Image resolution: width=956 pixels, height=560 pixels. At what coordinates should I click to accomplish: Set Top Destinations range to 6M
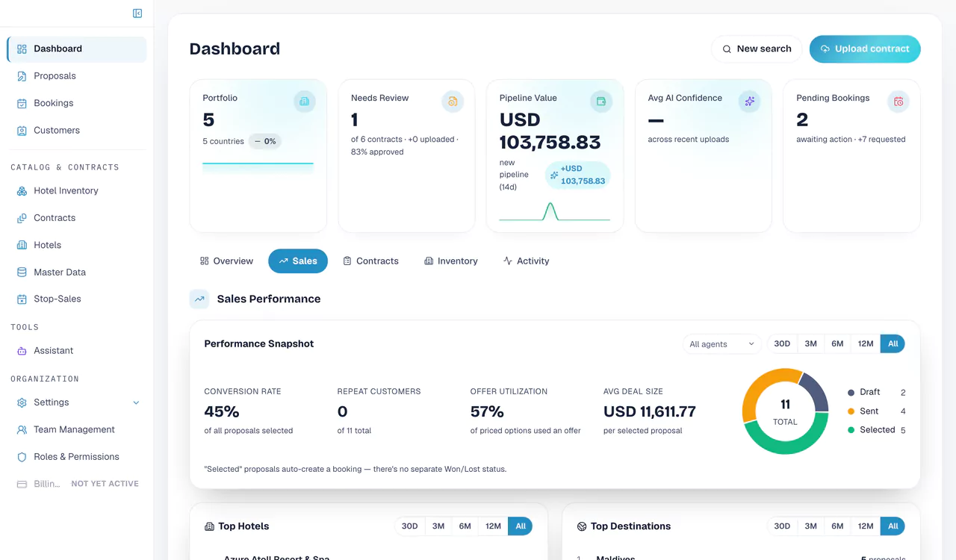837,526
